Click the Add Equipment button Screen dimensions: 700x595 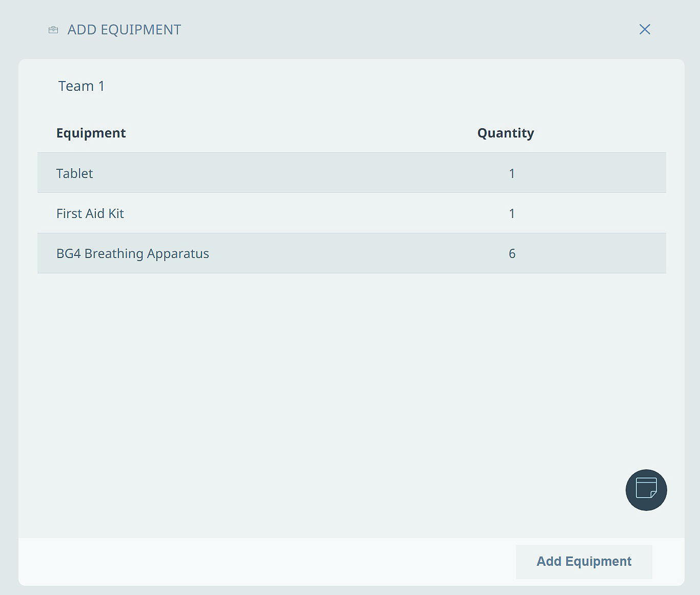(584, 562)
